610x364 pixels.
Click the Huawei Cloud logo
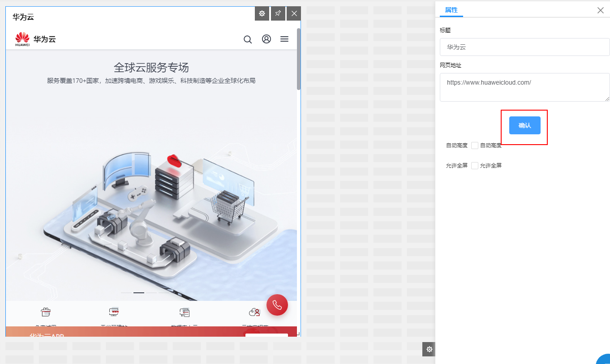tap(35, 39)
